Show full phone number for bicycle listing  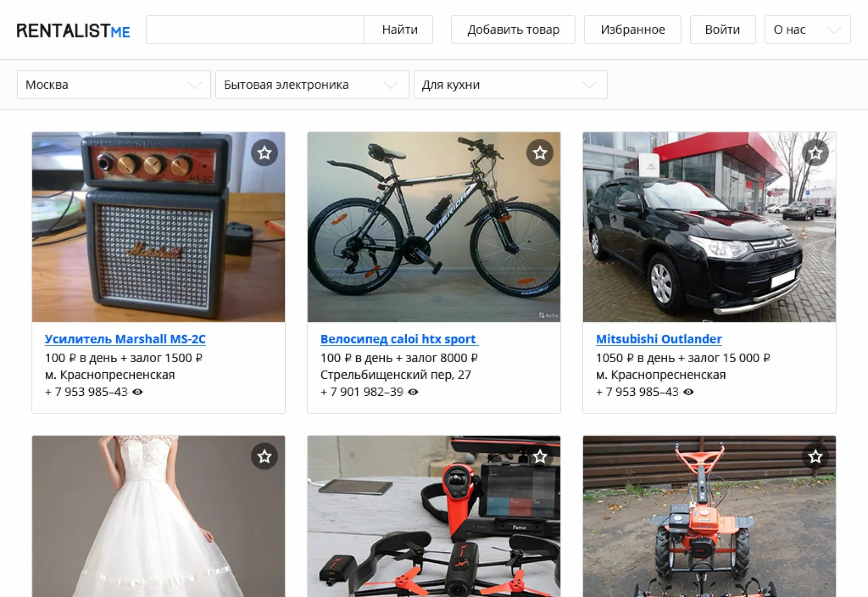point(413,392)
